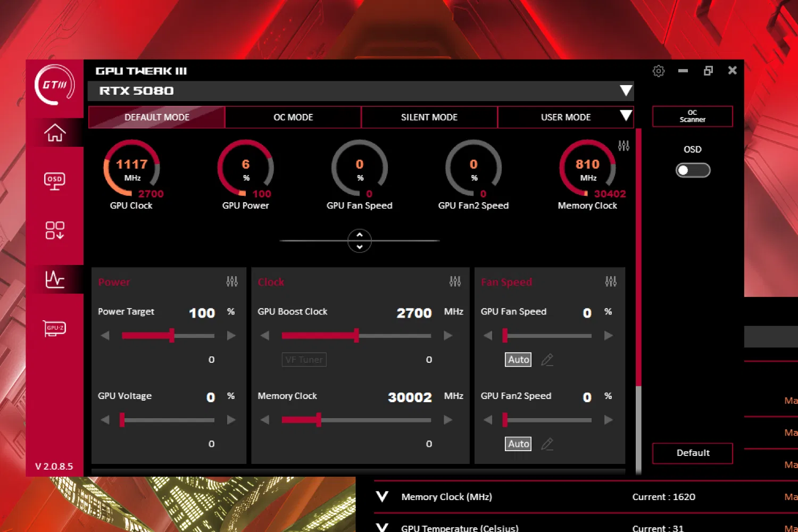The image size is (798, 532).
Task: Collapse the gauges section with the chevron button
Action: coord(360,241)
